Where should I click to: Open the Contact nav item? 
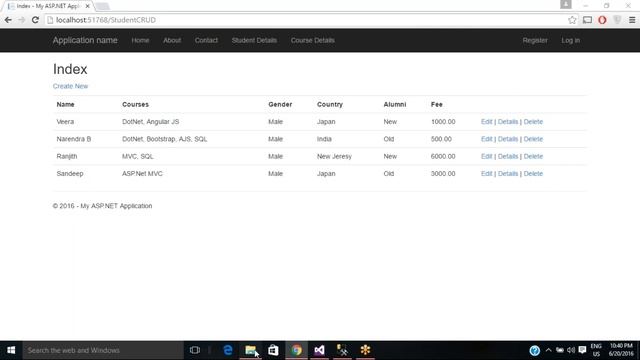pyautogui.click(x=206, y=40)
